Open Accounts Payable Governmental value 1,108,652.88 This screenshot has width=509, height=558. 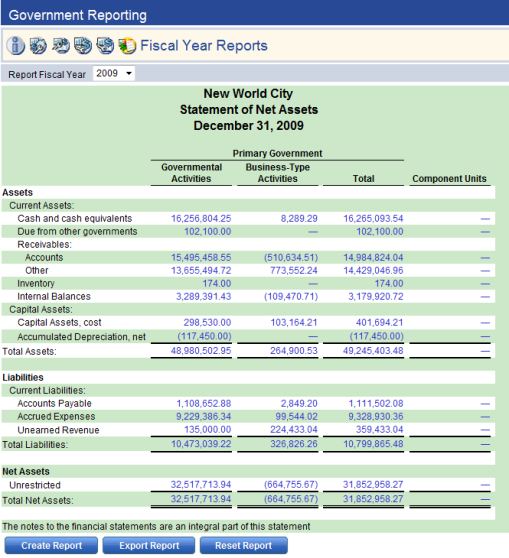pyautogui.click(x=204, y=404)
